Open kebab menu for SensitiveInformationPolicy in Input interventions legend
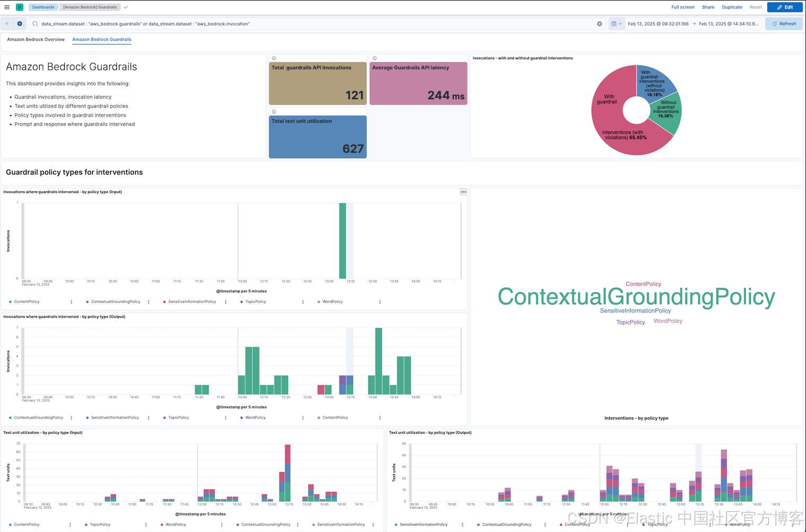Image resolution: width=806 pixels, height=532 pixels. click(x=226, y=302)
